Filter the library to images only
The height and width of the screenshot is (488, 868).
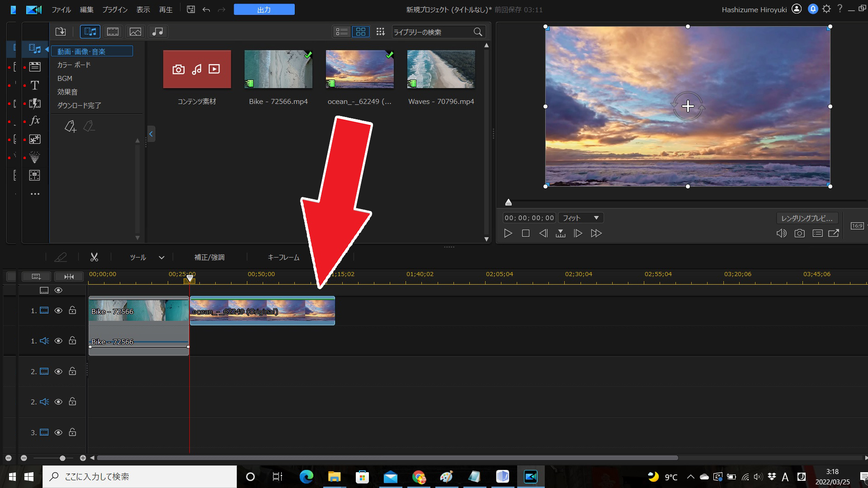[x=135, y=32]
